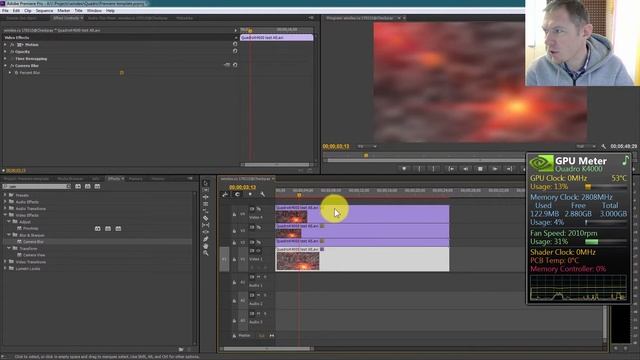The image size is (640, 360).
Task: Select the Rate Stretch tool
Action: pyautogui.click(x=206, y=211)
